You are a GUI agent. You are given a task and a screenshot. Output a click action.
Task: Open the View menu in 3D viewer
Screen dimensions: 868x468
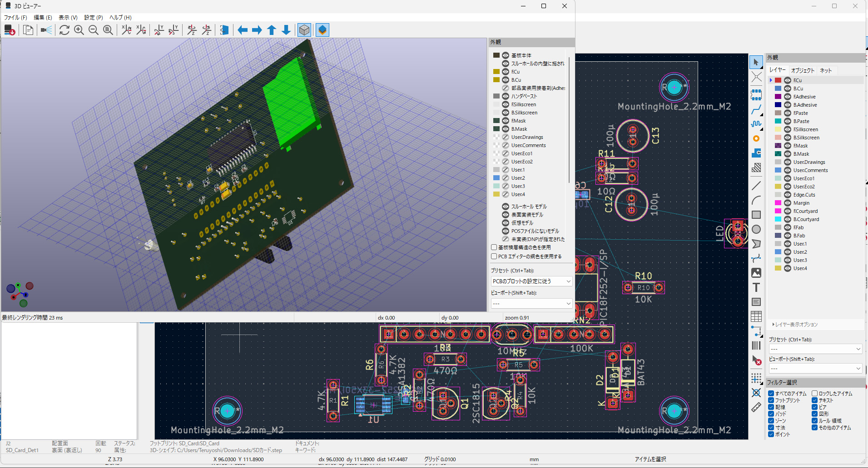point(68,18)
